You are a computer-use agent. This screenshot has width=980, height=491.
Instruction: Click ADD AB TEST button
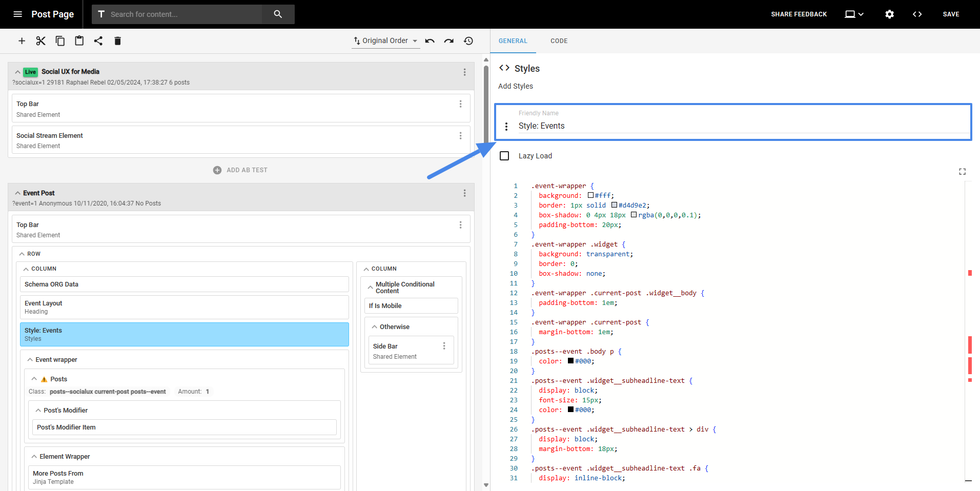tap(240, 170)
